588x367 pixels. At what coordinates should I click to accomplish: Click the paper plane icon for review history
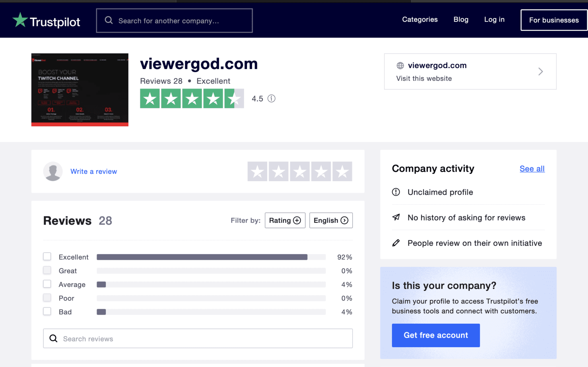click(396, 217)
